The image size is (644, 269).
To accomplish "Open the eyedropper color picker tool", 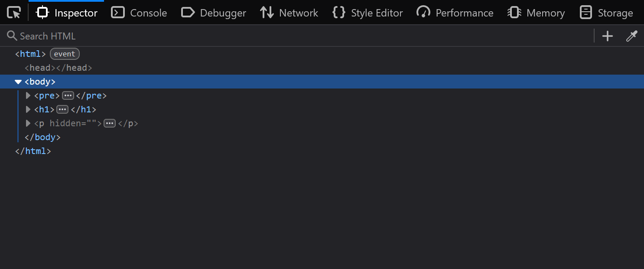I will pyautogui.click(x=631, y=36).
